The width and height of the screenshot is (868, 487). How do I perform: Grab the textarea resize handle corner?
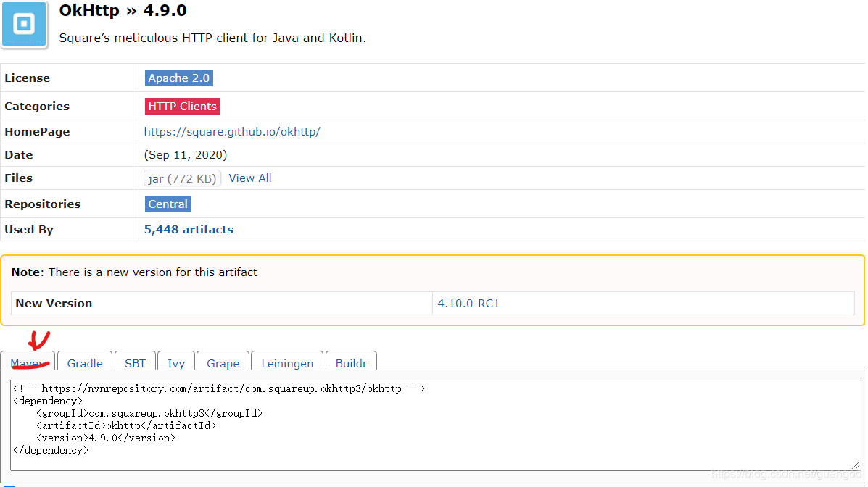coord(856,465)
